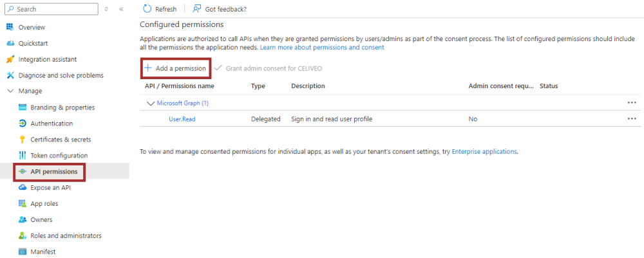Click Add a permission button

(175, 68)
